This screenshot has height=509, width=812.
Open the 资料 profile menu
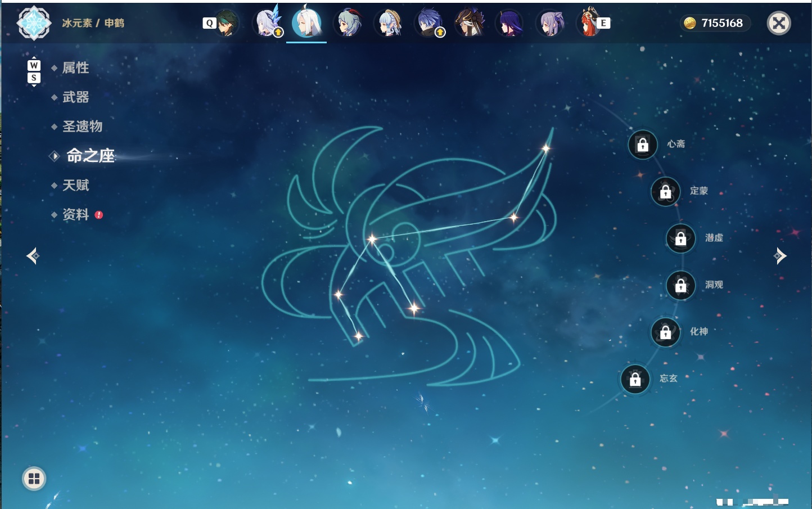(75, 214)
